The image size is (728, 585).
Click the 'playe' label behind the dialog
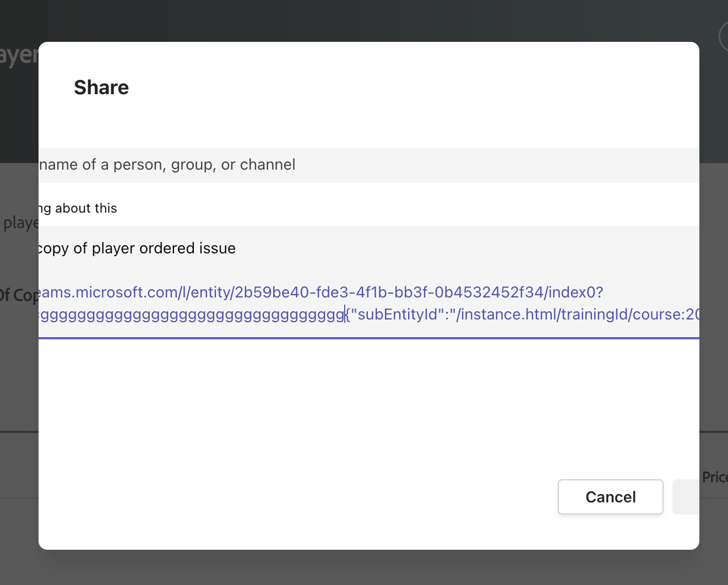[21, 223]
